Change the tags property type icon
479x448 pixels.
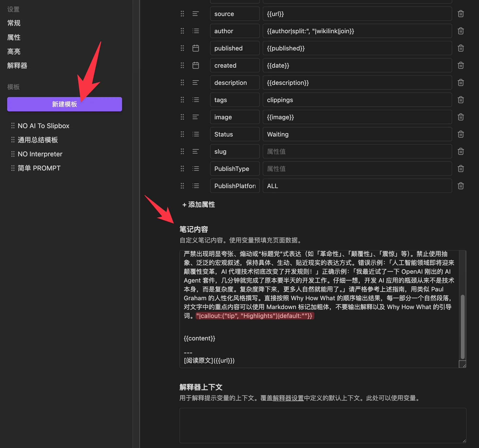click(x=195, y=100)
